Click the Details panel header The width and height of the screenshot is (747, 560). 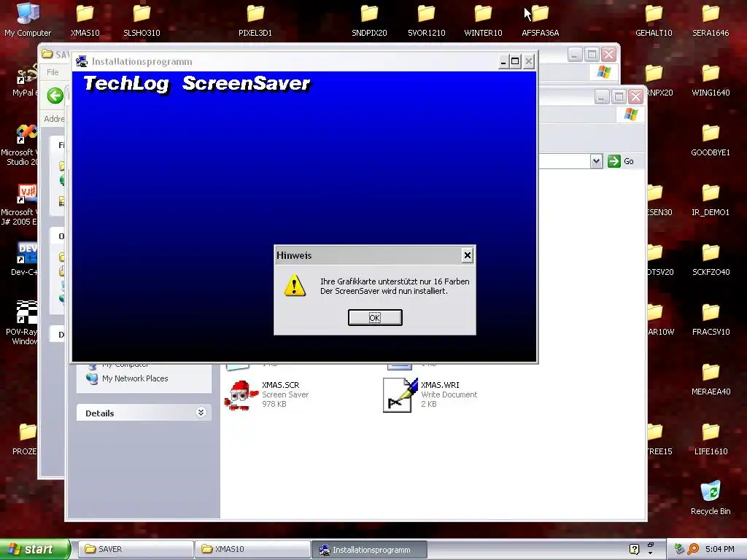144,413
